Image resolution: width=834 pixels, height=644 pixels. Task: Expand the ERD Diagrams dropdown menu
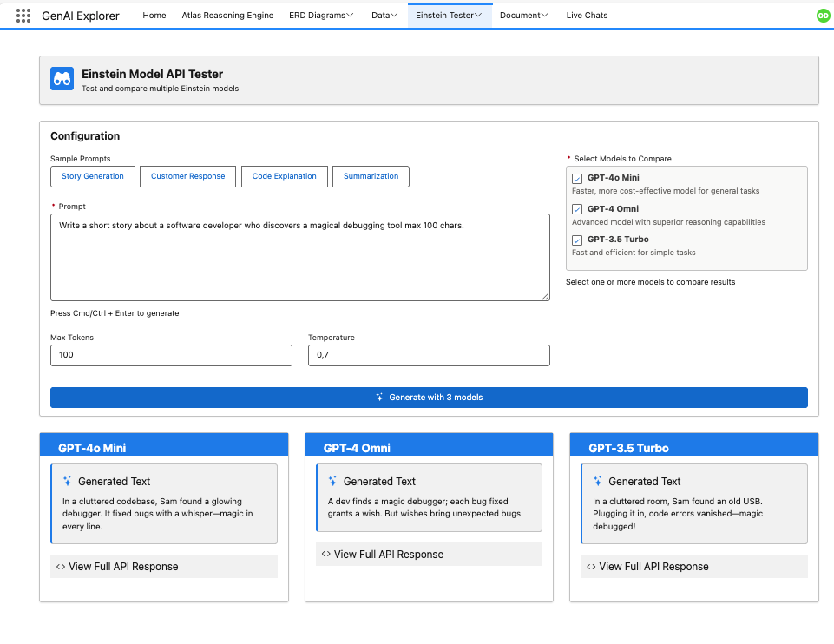[350, 16]
